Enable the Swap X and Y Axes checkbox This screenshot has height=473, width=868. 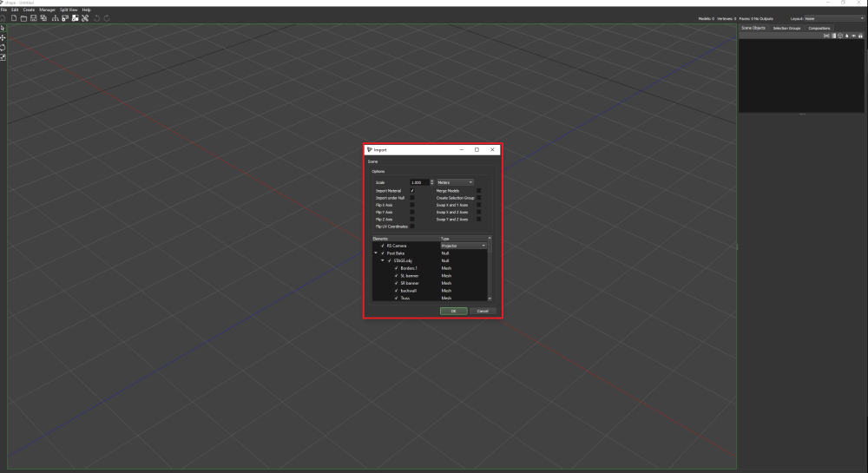tap(479, 205)
